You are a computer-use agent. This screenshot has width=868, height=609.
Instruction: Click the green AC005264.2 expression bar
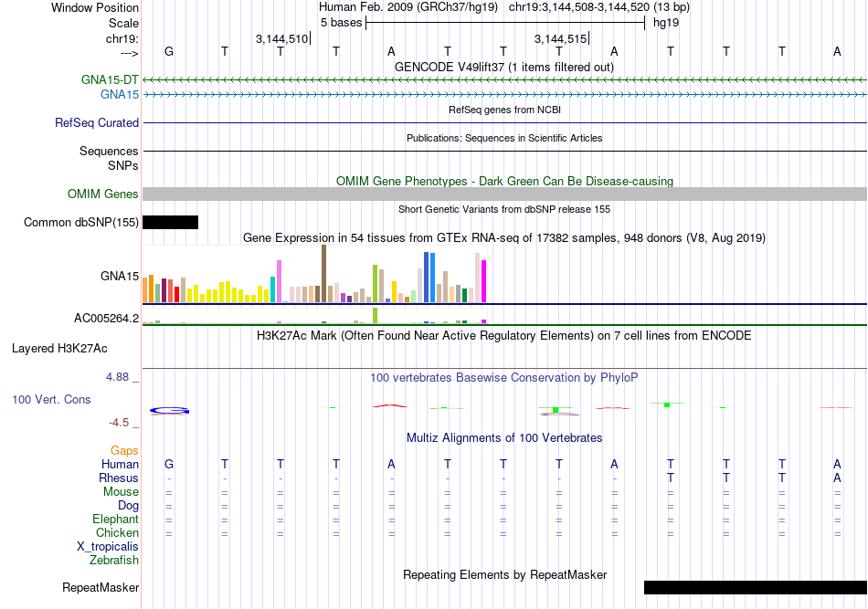pyautogui.click(x=376, y=315)
